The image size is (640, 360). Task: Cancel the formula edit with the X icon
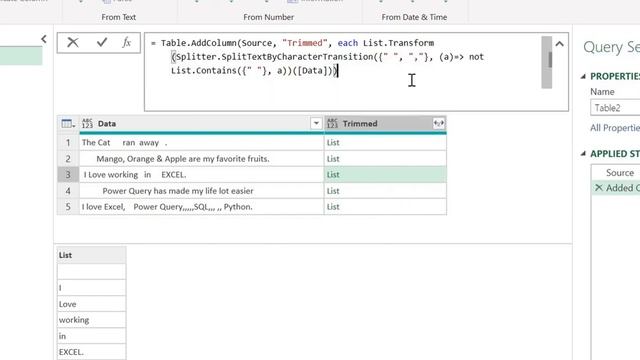pos(73,42)
